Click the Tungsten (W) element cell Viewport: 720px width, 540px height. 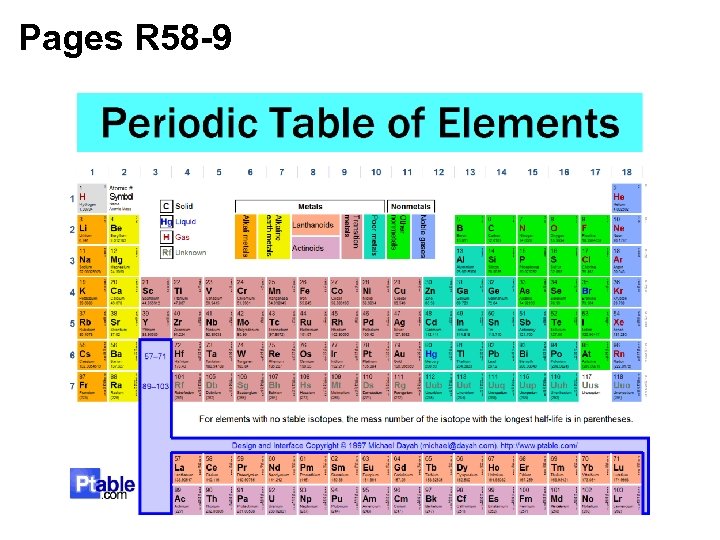click(249, 355)
